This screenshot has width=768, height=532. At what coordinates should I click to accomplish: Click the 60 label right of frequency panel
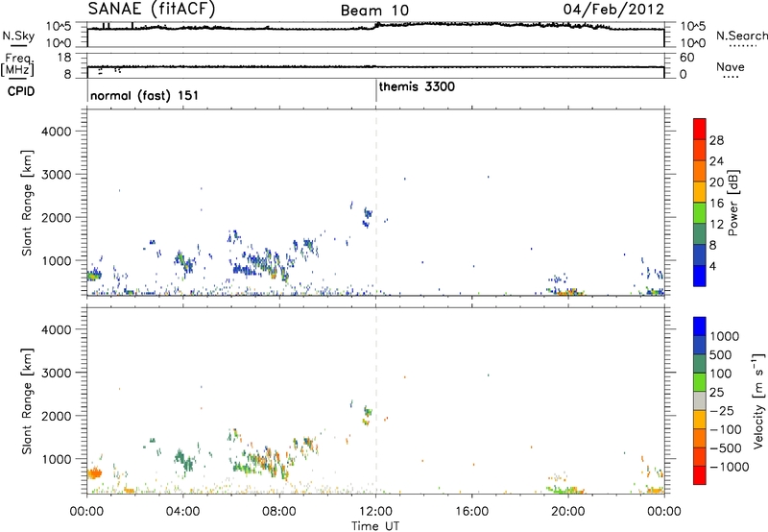(686, 58)
